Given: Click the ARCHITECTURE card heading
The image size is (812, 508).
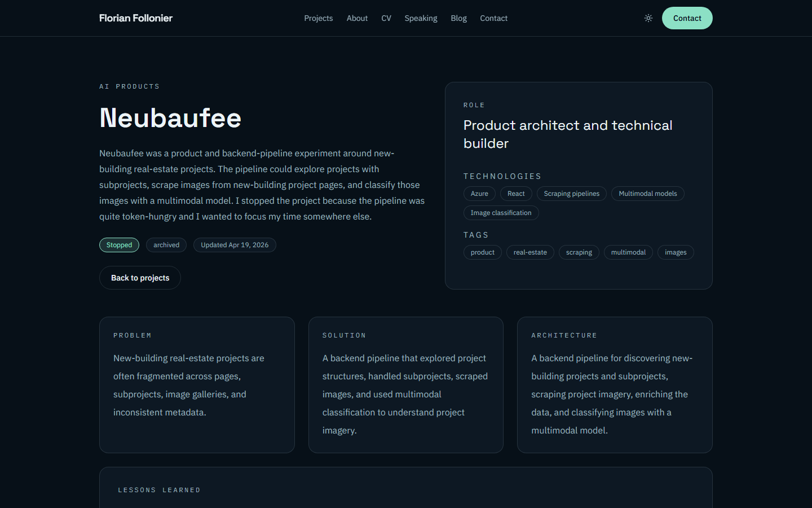Looking at the screenshot, I should (564, 335).
